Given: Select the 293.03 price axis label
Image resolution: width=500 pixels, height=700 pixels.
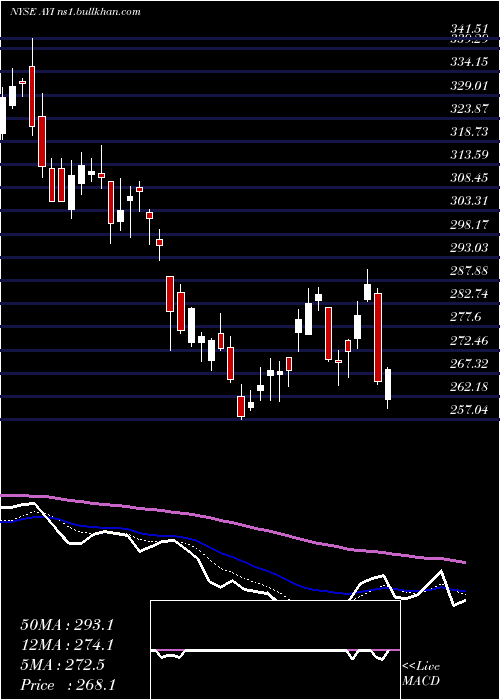Looking at the screenshot, I should coord(469,248).
